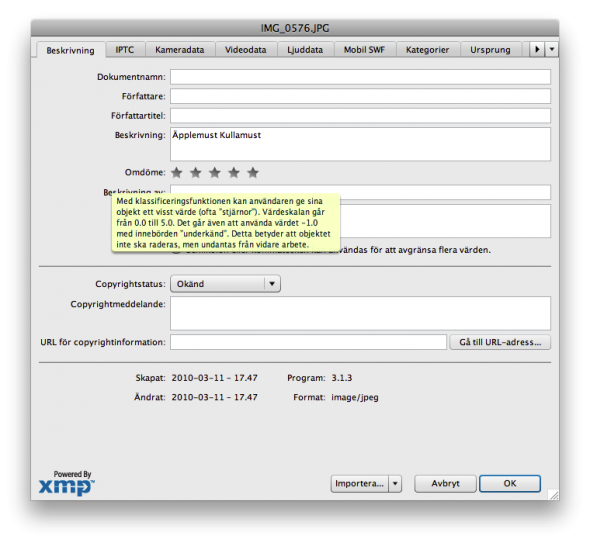The width and height of the screenshot is (590, 543).
Task: Switch to the Kameradata tab
Action: point(179,50)
